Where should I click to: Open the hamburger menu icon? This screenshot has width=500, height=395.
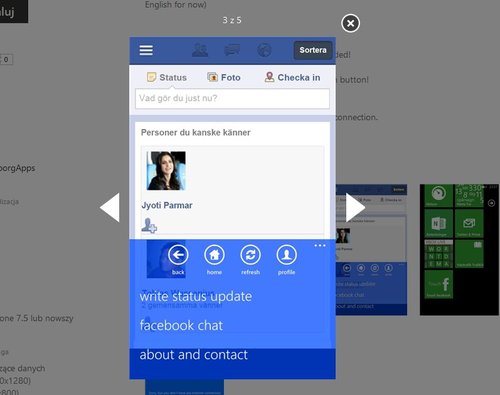(146, 50)
